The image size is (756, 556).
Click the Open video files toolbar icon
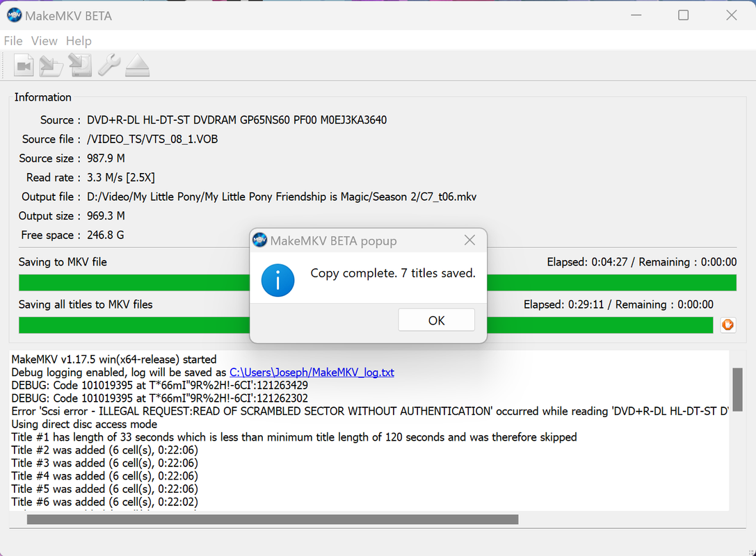coord(24,65)
